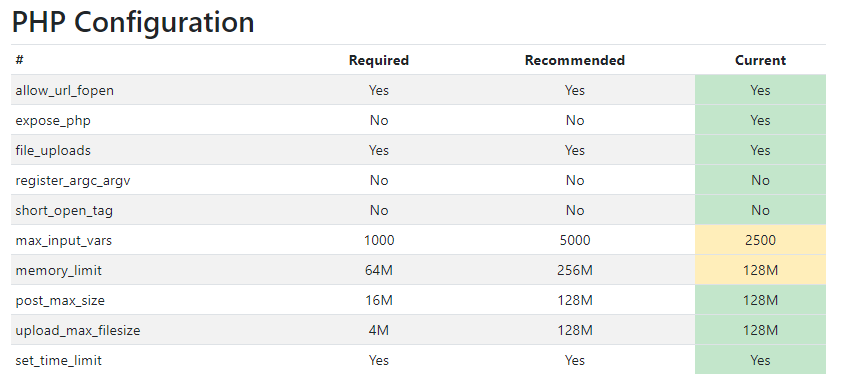
Task: Click the yellow 2500 current value cell
Action: [x=760, y=240]
